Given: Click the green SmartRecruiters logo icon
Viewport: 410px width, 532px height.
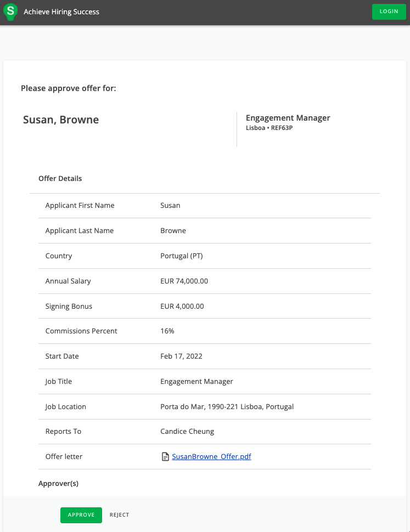Looking at the screenshot, I should click(x=10, y=12).
